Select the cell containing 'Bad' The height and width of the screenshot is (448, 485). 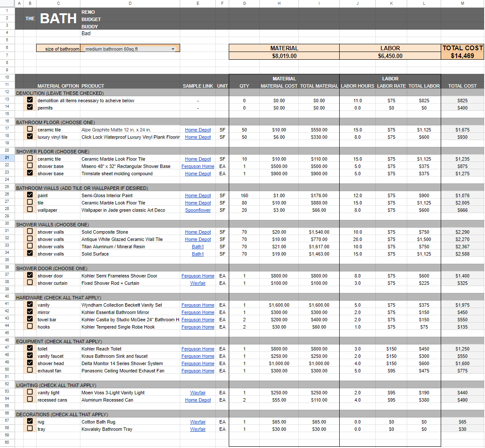coord(130,34)
